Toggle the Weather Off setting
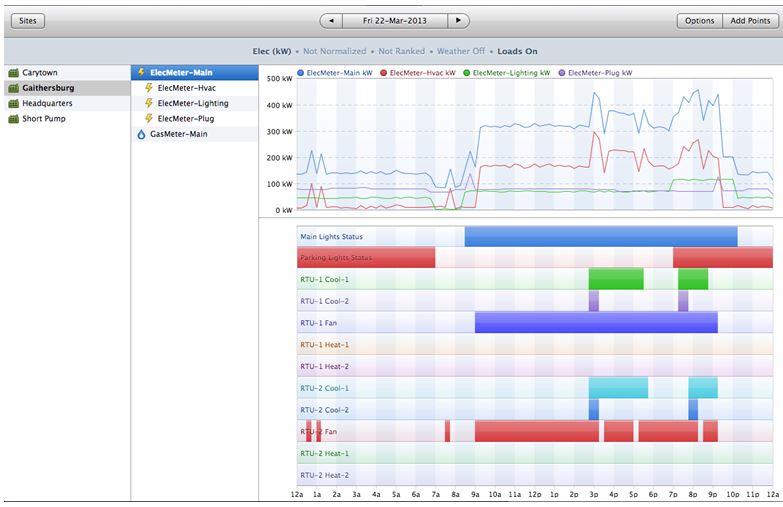The height and width of the screenshot is (507, 783). (x=461, y=51)
